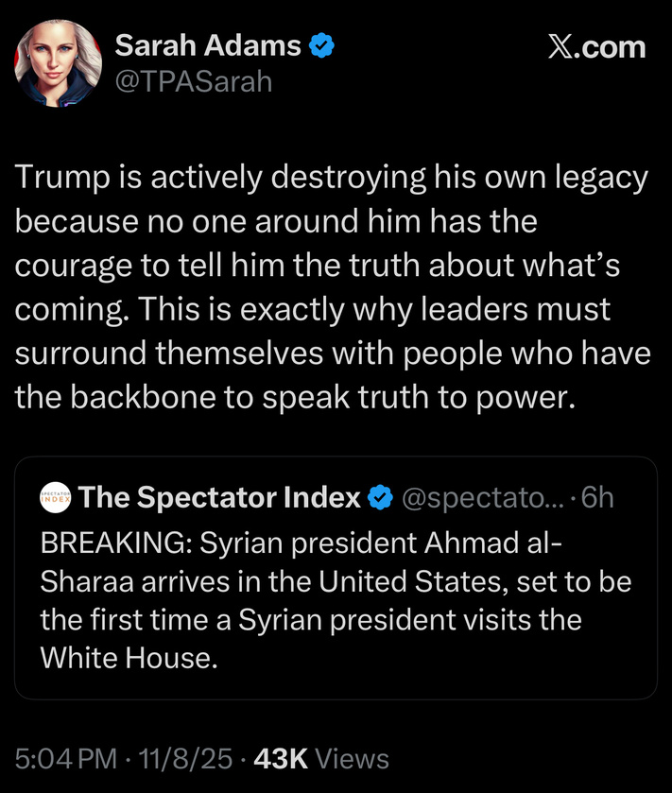Open the quoted post at 'White House.'

(x=129, y=658)
